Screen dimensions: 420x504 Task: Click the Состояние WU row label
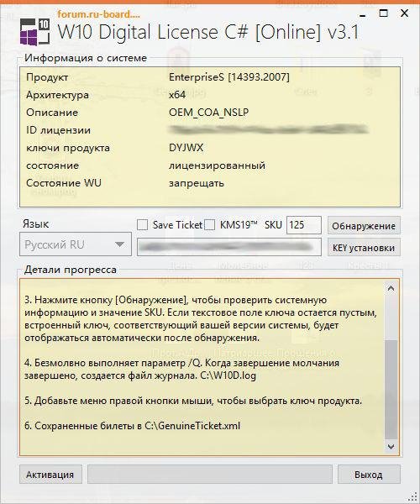click(64, 183)
